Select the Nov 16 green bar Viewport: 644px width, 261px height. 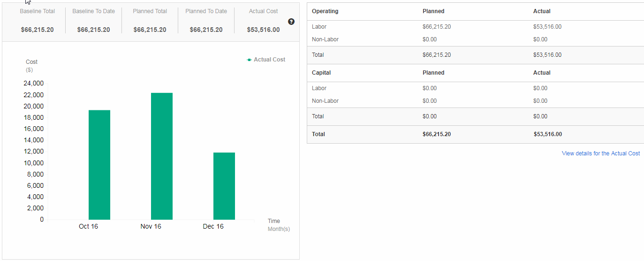click(x=161, y=156)
